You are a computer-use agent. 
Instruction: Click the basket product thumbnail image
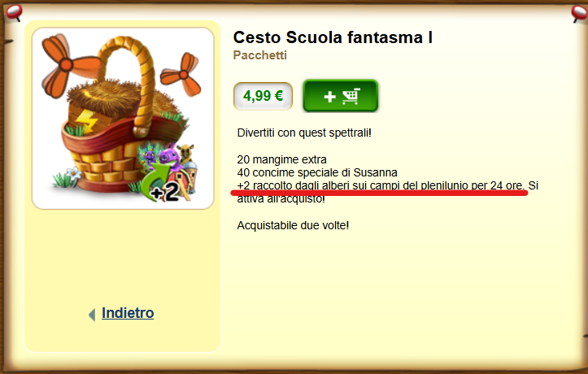coord(123,119)
